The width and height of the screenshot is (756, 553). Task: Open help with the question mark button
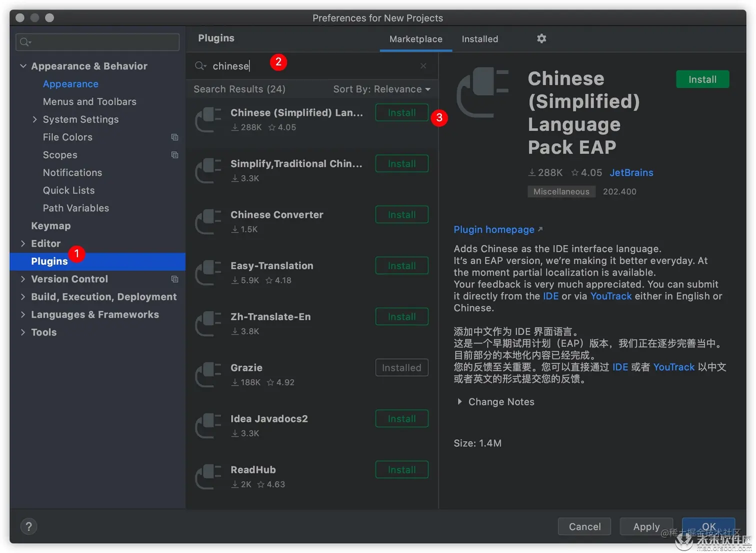tap(28, 526)
